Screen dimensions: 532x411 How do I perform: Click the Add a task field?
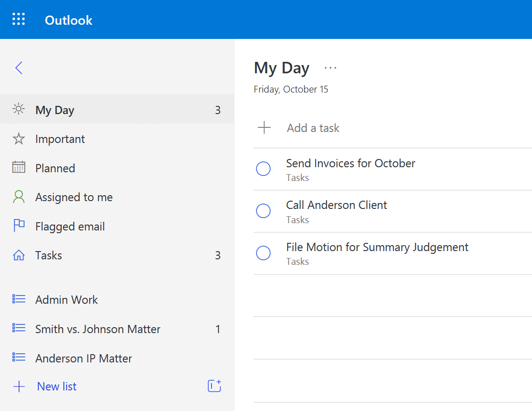[393, 128]
